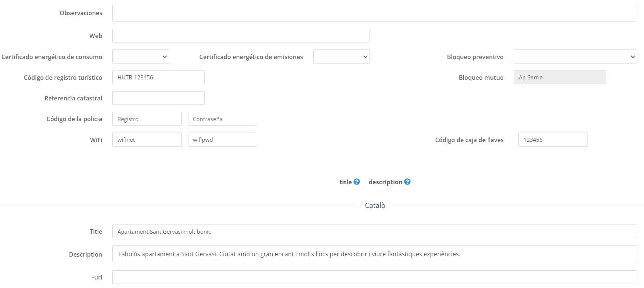644x288 pixels.
Task: Edit the WiFi network name field
Action: [147, 140]
